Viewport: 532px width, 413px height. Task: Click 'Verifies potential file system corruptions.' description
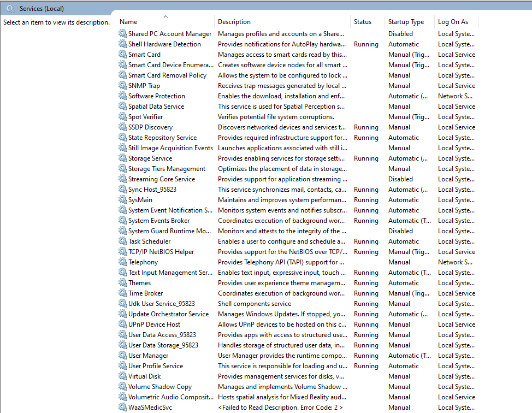pos(276,117)
